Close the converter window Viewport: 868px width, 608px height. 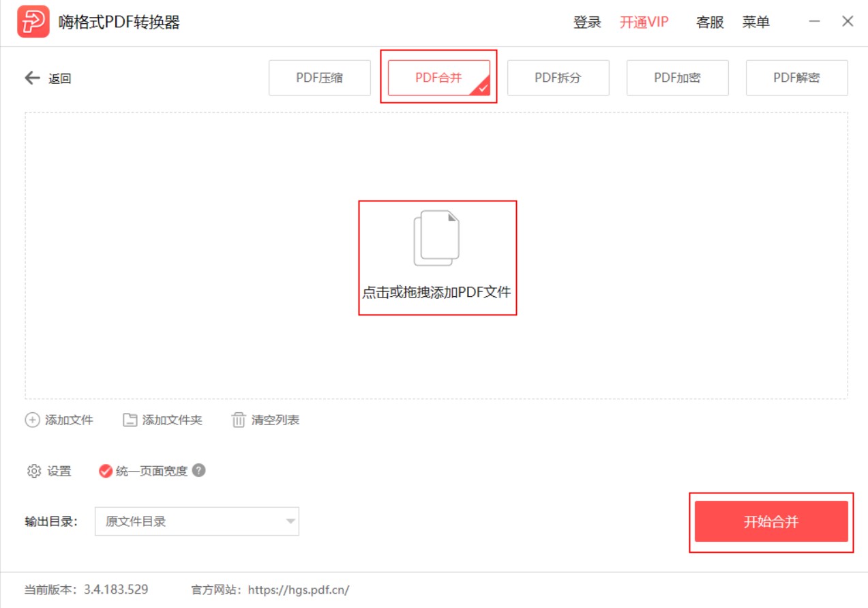(x=848, y=22)
